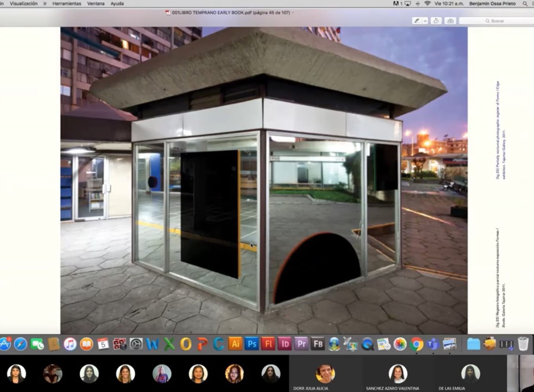Expand the markup pen dropdown arrow
The image size is (534, 392).
coord(425,21)
